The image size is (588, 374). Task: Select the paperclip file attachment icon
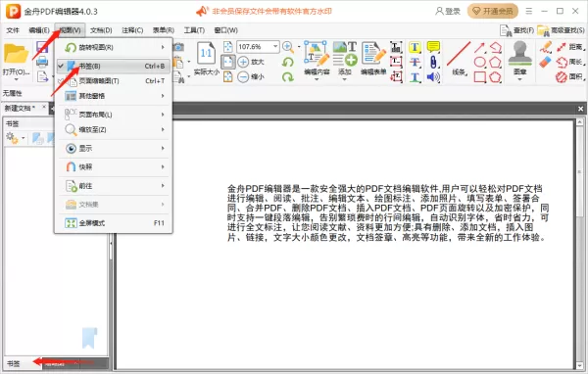coord(433,62)
